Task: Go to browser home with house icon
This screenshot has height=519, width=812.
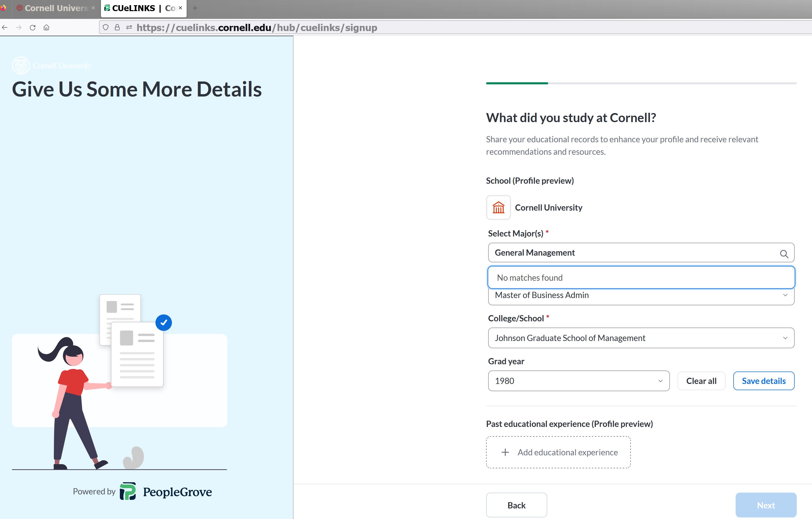Action: coord(47,28)
